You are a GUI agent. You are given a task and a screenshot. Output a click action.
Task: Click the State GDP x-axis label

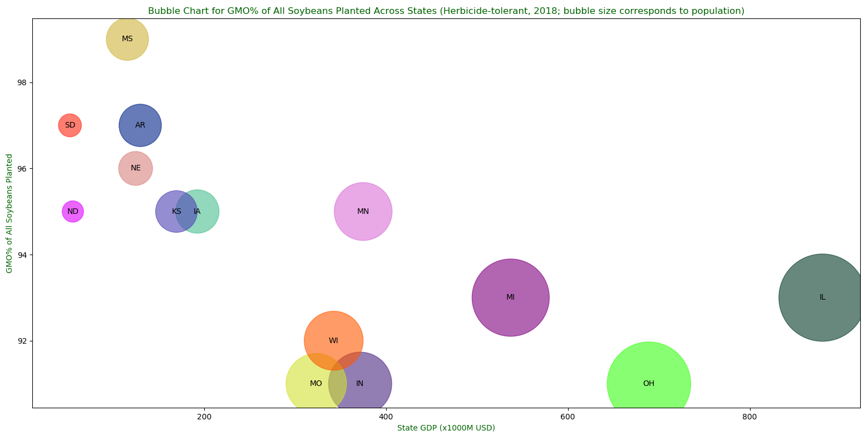click(446, 428)
